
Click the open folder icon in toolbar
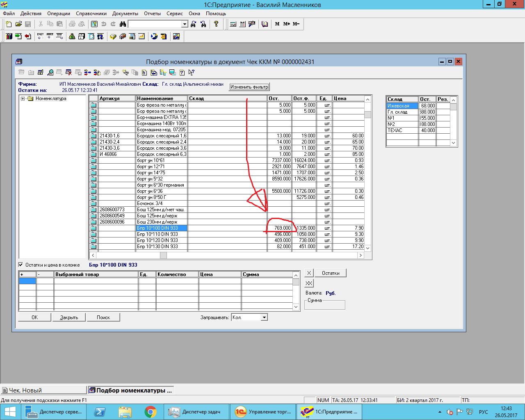18,24
